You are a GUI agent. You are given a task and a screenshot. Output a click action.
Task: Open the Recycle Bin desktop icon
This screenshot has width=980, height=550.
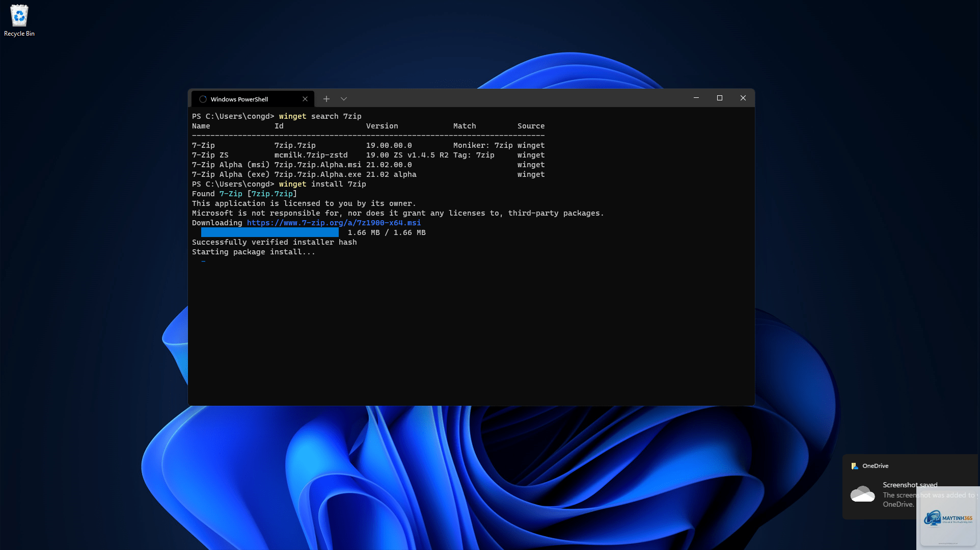point(19,20)
